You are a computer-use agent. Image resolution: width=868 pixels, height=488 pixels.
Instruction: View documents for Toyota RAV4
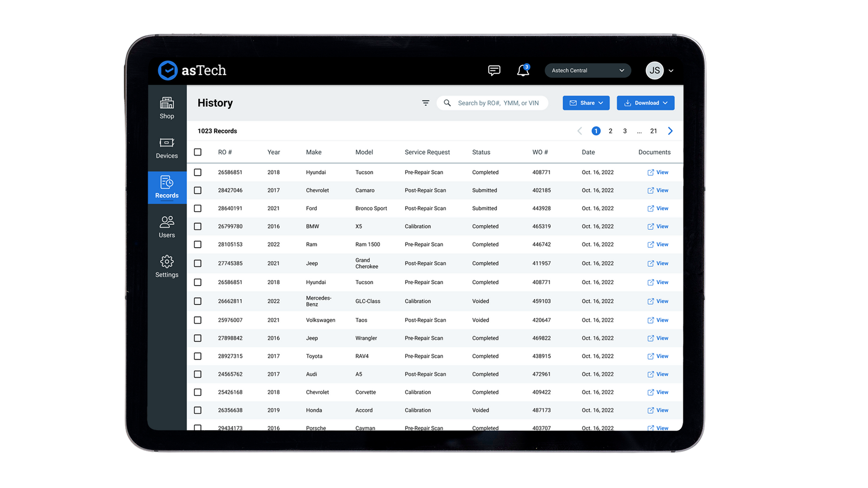tap(658, 356)
